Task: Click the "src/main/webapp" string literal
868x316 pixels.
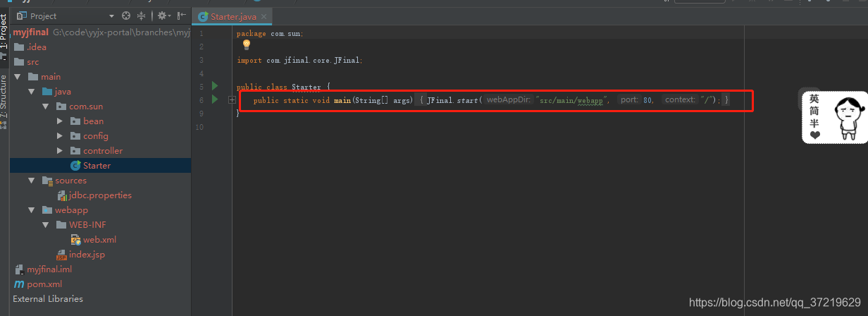Action: (x=571, y=100)
